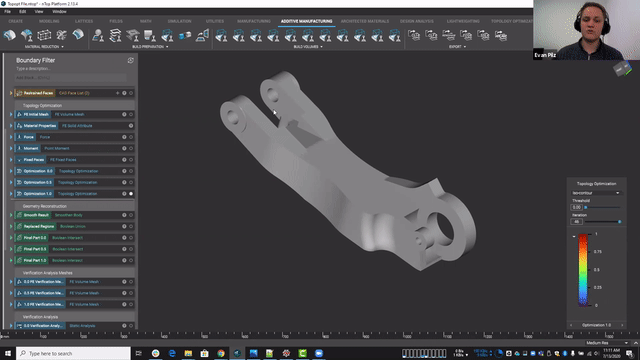Click the view orientation cube in viewport corner
The image size is (640, 360).
point(622,69)
